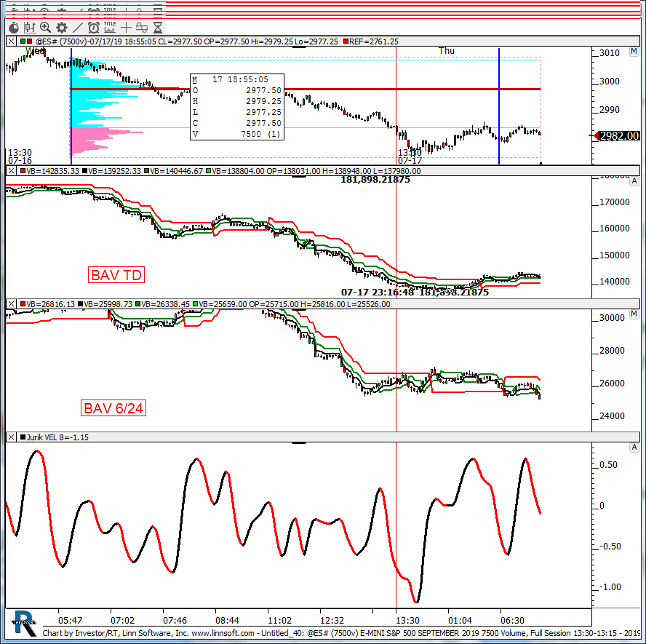This screenshot has width=646, height=644.
Task: Select the candlestick chart type icon
Action: [30, 28]
